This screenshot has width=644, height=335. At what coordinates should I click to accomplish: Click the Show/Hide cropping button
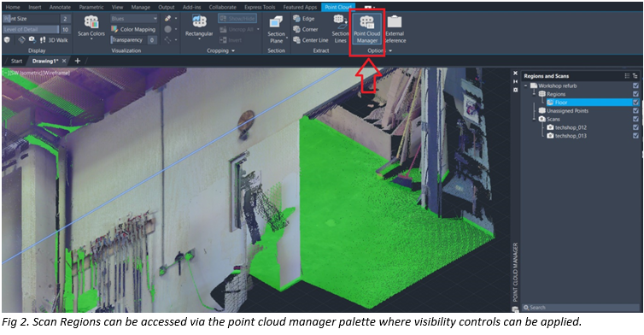[x=237, y=19]
